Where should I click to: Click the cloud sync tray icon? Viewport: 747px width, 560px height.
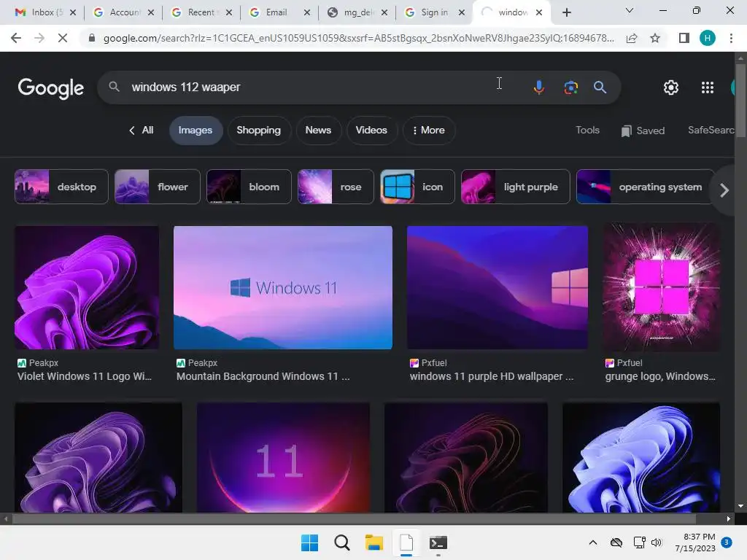point(616,542)
